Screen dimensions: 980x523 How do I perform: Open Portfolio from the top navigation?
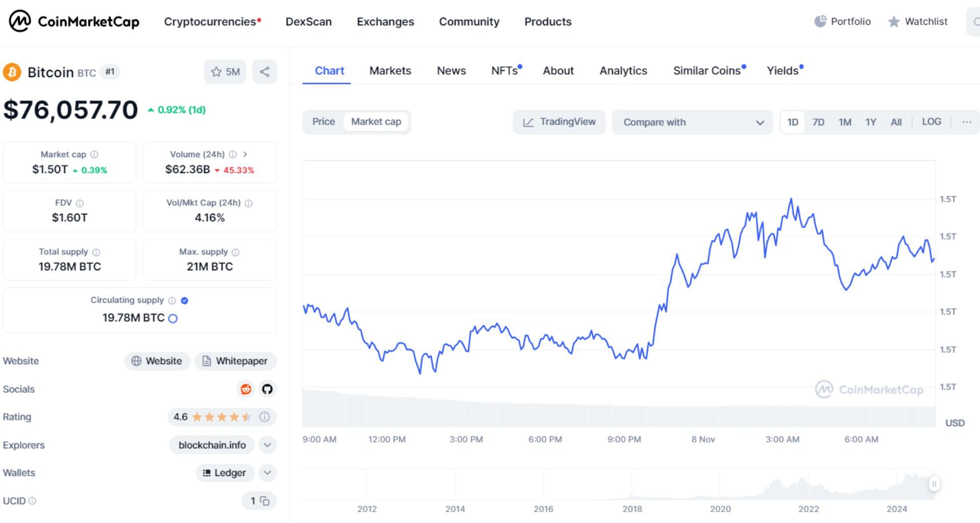[843, 21]
